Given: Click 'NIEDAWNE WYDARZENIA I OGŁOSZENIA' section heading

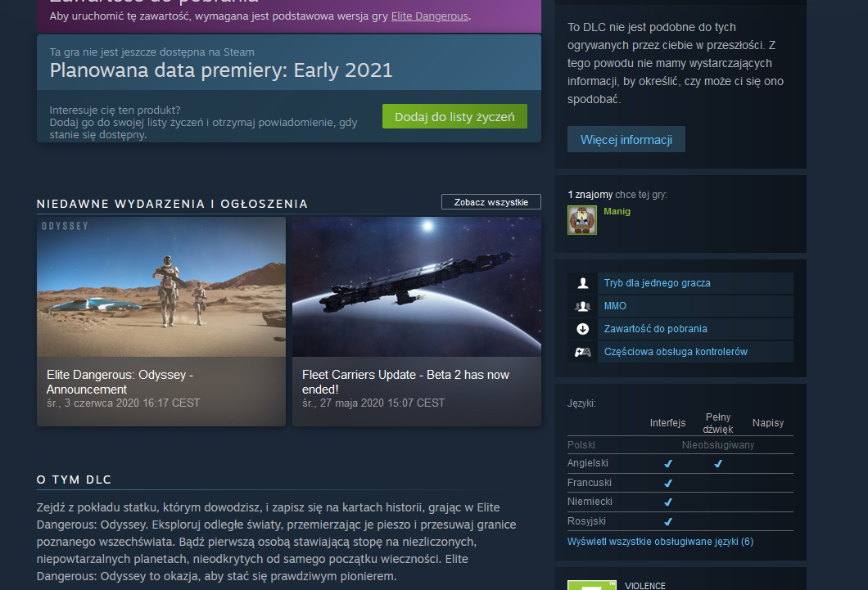Looking at the screenshot, I should pyautogui.click(x=172, y=204).
